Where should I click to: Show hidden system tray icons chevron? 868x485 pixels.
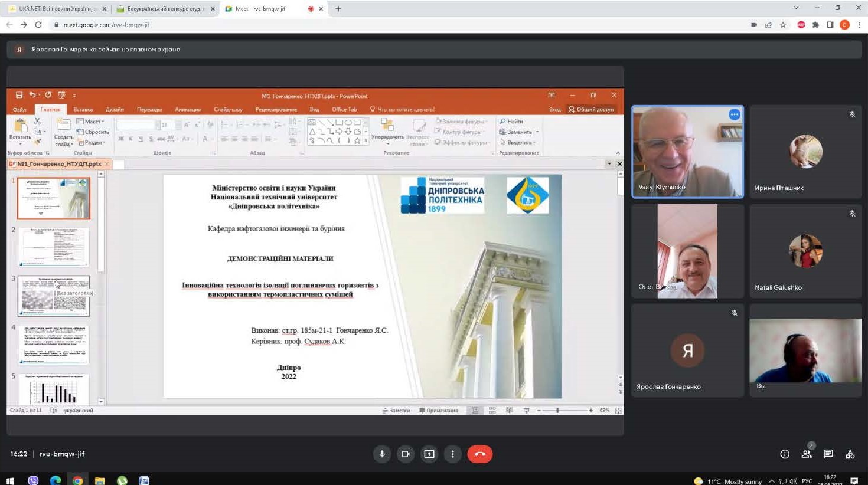[771, 481]
